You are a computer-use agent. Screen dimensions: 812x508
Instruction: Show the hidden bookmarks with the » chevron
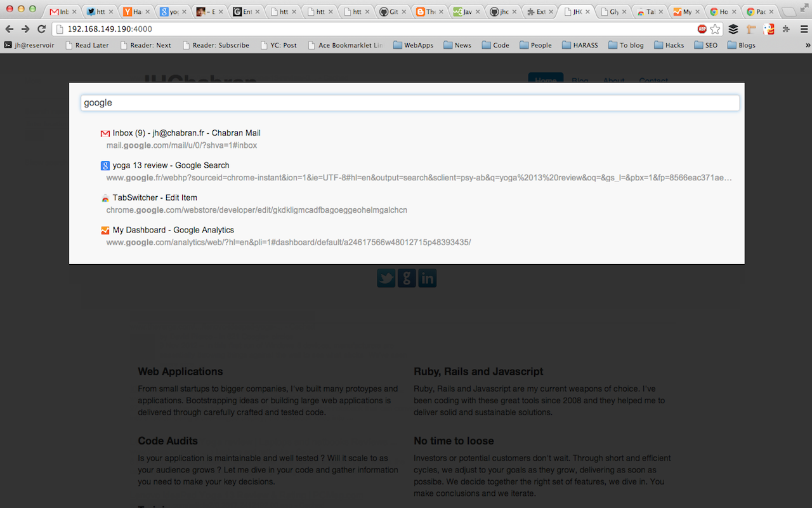(x=808, y=45)
